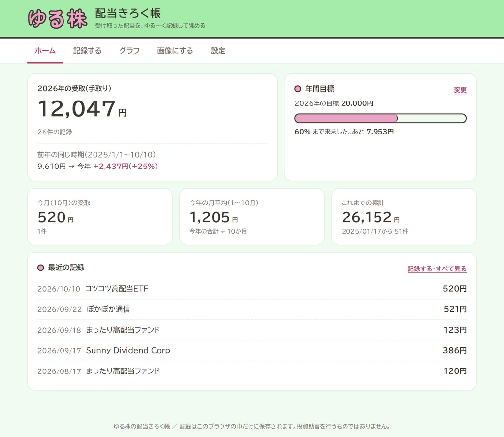The image size is (504, 437).
Task: Select the コツコツ高配当ETF record row
Action: 252,289
